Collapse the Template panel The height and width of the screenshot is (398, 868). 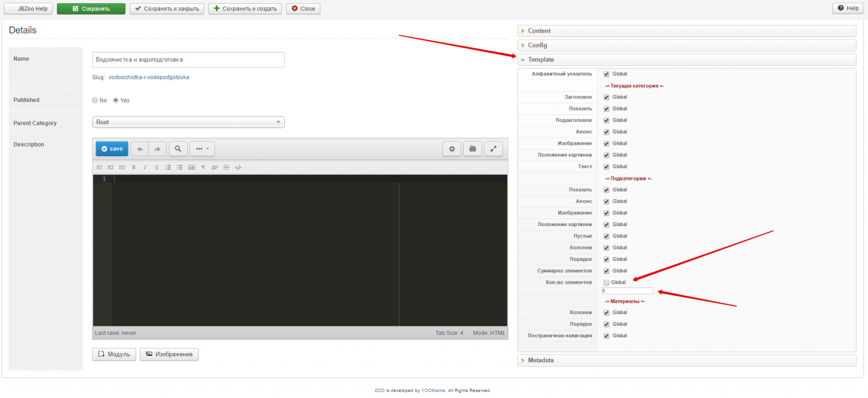pos(687,60)
